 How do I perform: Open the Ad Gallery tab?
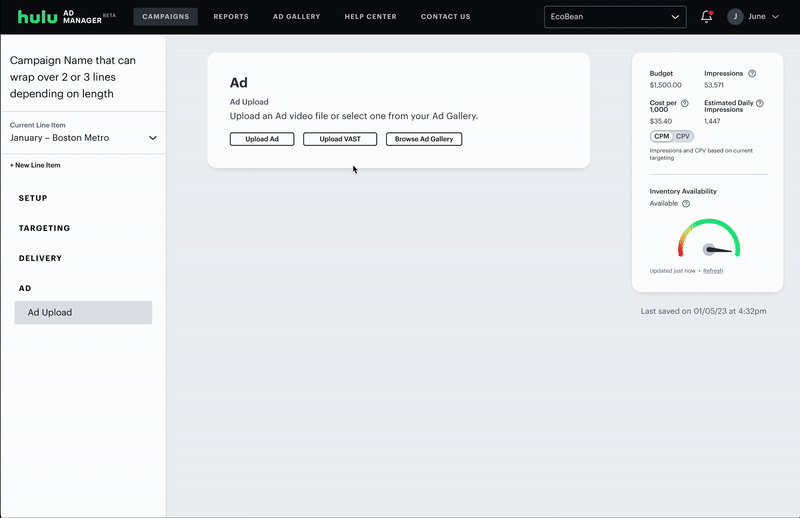click(296, 16)
